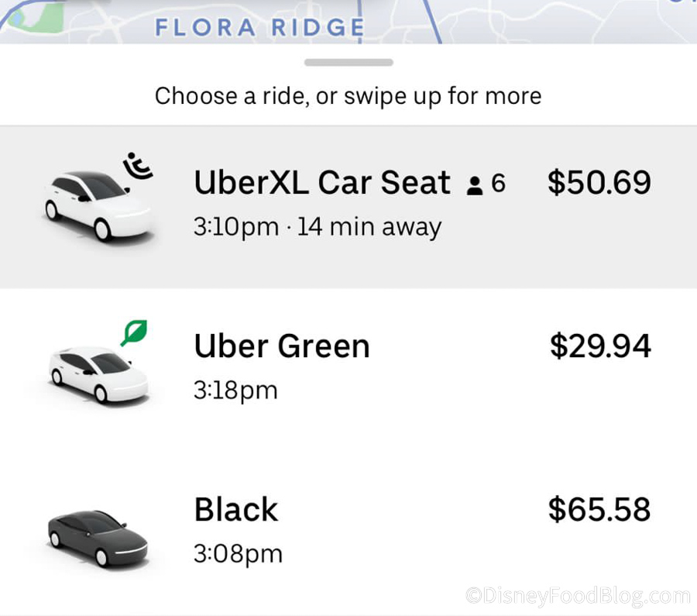Pick the Black ride name
The height and width of the screenshot is (616, 697).
point(235,509)
